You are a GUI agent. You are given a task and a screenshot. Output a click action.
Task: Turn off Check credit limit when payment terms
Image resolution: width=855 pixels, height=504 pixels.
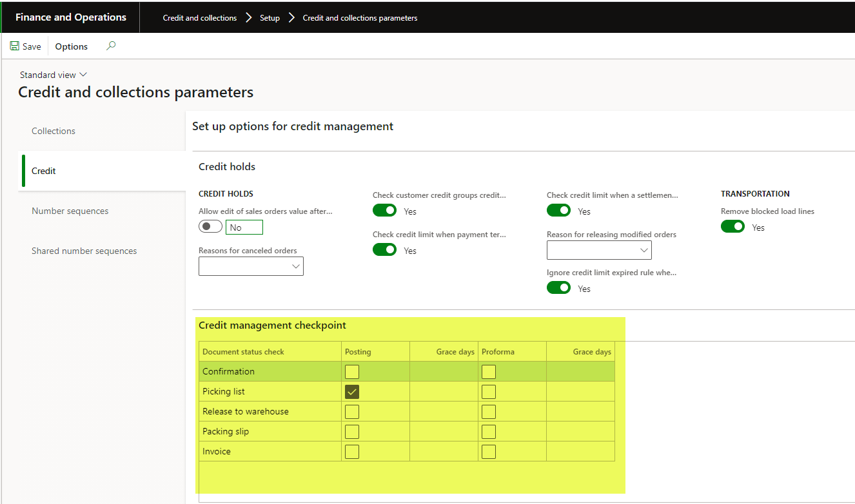tap(385, 250)
